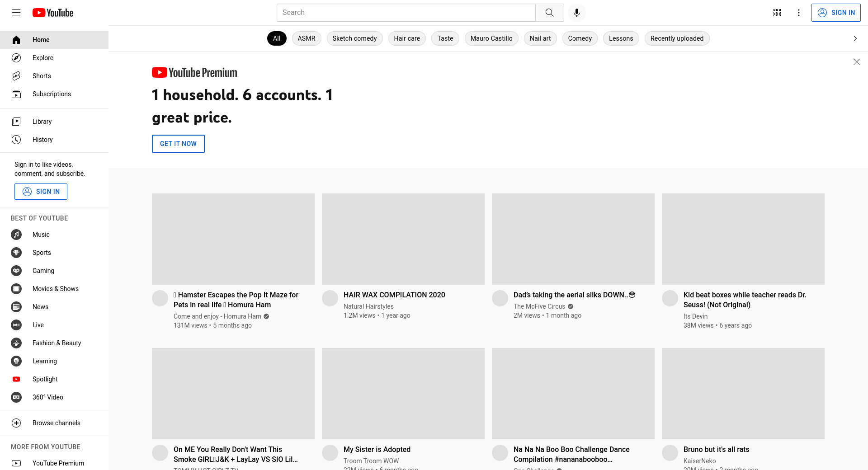868x470 pixels.
Task: Select the ASMR filter chip
Action: (x=307, y=38)
